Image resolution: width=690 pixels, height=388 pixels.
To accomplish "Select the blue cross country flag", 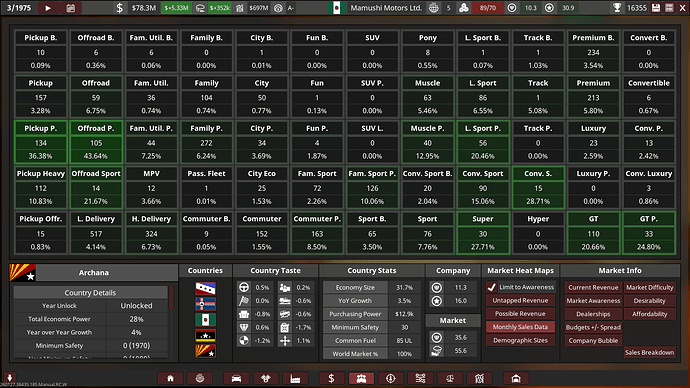I will (206, 304).
